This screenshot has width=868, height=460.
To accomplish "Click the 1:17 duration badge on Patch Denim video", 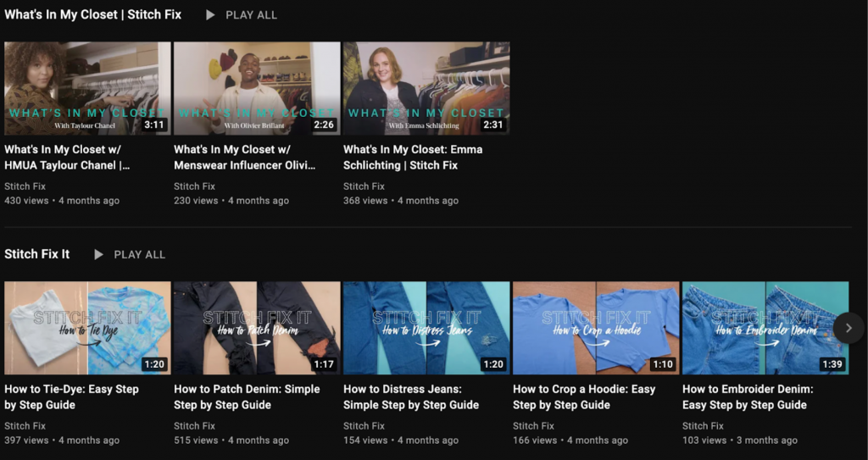I will coord(324,364).
